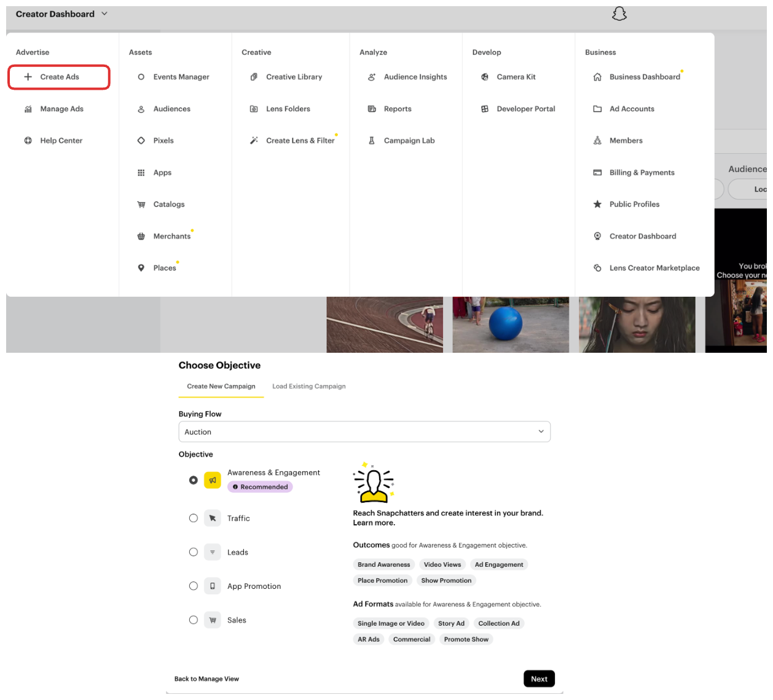Click the Lens Creator Marketplace icon
773x700 pixels.
[597, 268]
